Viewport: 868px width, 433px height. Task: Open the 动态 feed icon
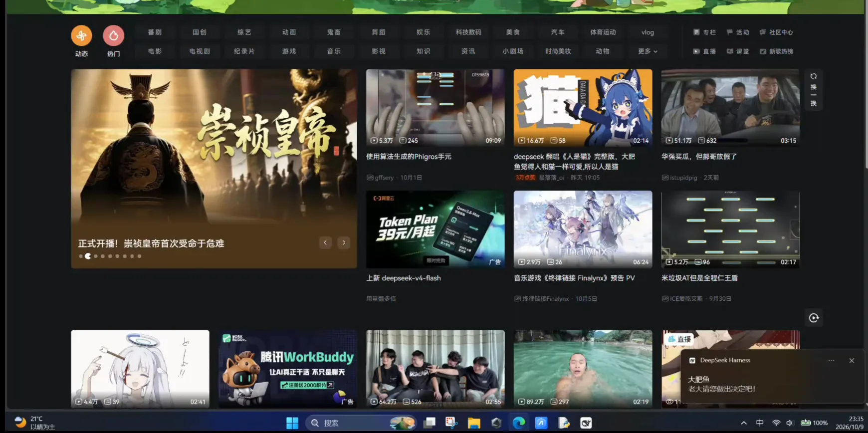pos(81,35)
